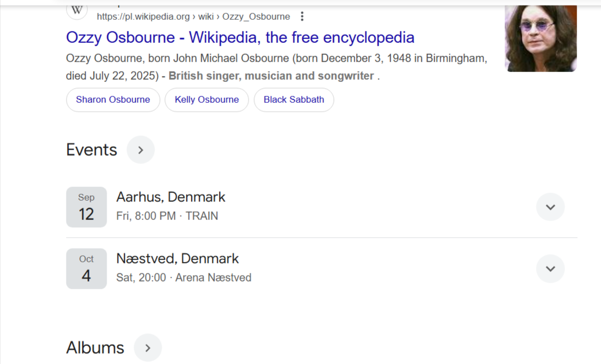
Task: Click the Næstved, Denmark event title
Action: point(177,259)
